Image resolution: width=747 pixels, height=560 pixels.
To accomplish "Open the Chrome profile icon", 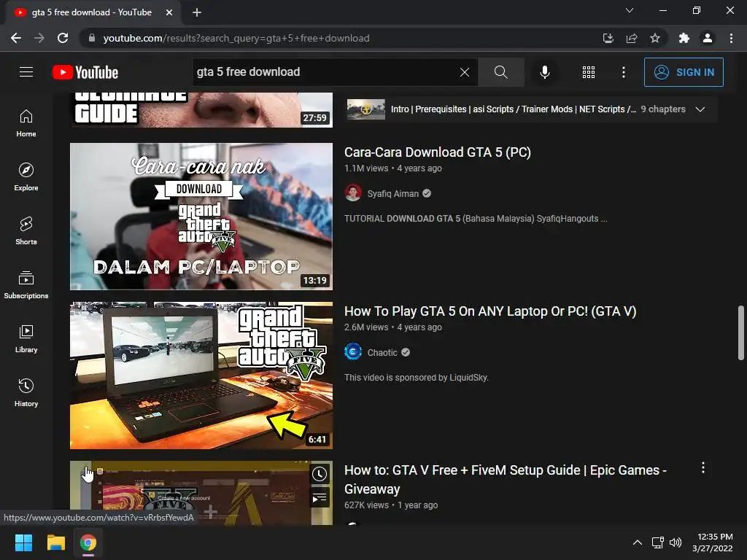I will 708,38.
